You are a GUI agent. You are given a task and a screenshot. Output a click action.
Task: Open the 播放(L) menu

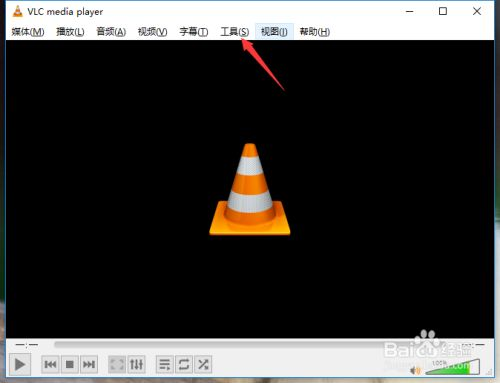click(70, 32)
